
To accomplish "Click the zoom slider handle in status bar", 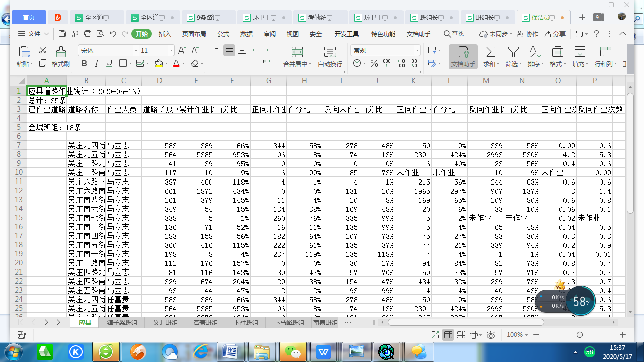I will coord(580,335).
